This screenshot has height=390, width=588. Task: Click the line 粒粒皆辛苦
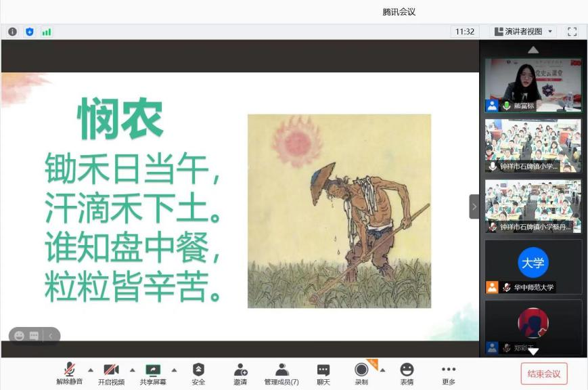133,287
